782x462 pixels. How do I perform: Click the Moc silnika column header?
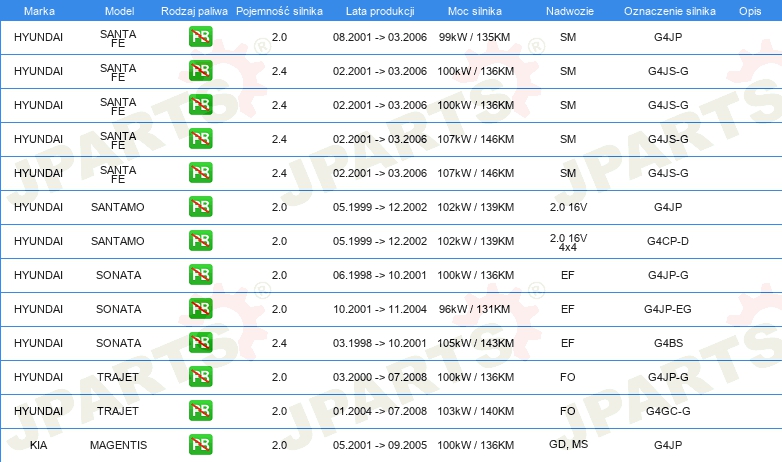(475, 11)
